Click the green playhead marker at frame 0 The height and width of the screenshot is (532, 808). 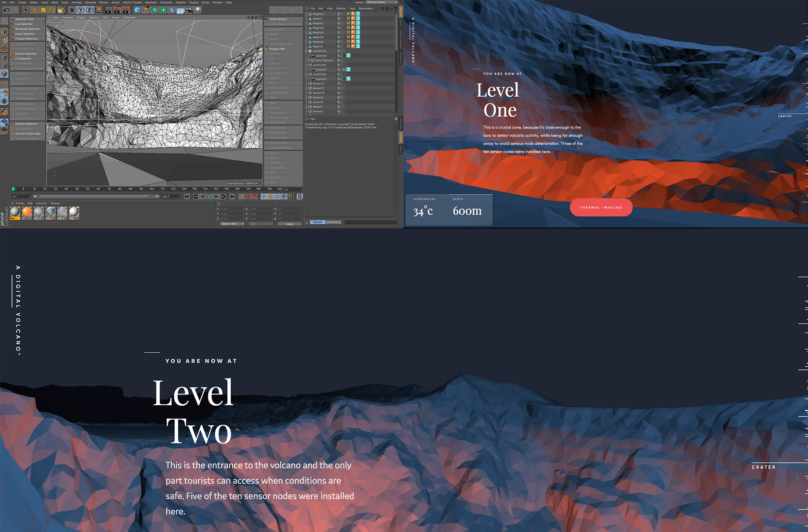(13, 189)
